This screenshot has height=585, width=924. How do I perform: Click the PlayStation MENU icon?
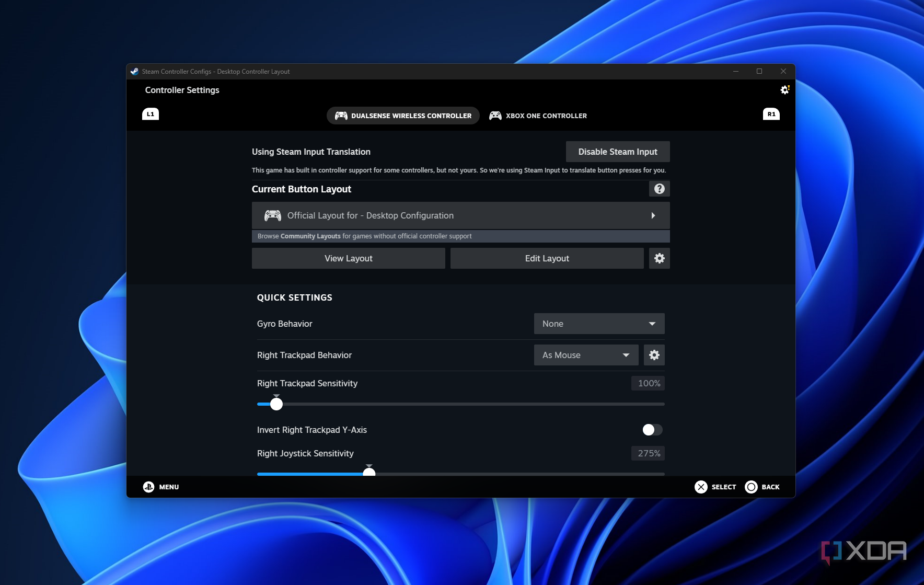tap(148, 487)
